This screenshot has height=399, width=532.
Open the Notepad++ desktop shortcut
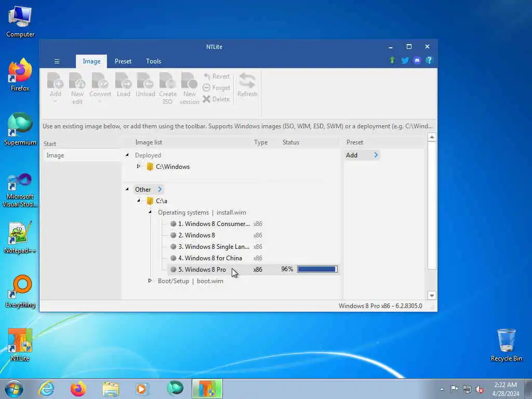coord(20,237)
